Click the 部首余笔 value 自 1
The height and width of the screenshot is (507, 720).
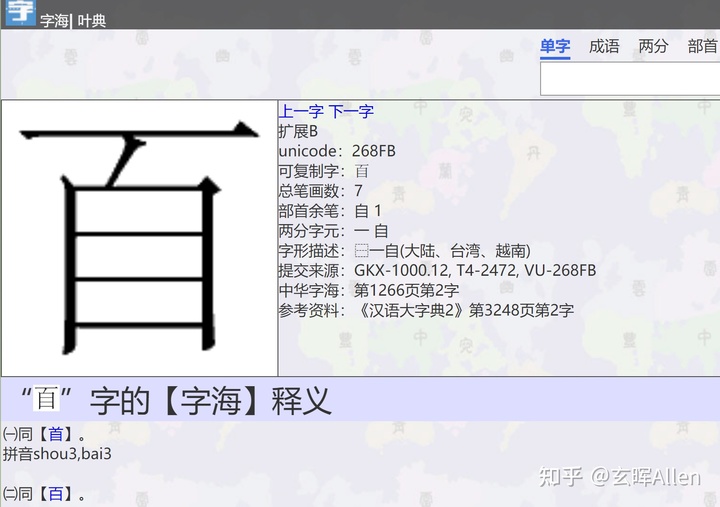(368, 211)
